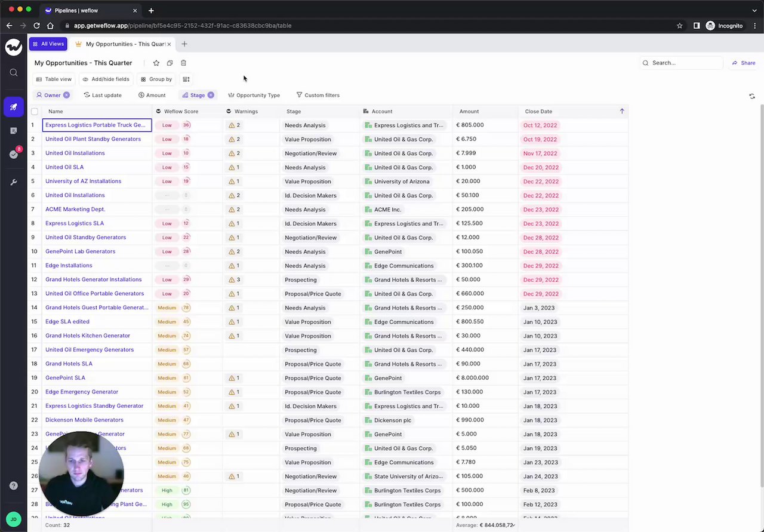This screenshot has width=764, height=532.
Task: Click the warning icon in row 12
Action: coord(232,279)
